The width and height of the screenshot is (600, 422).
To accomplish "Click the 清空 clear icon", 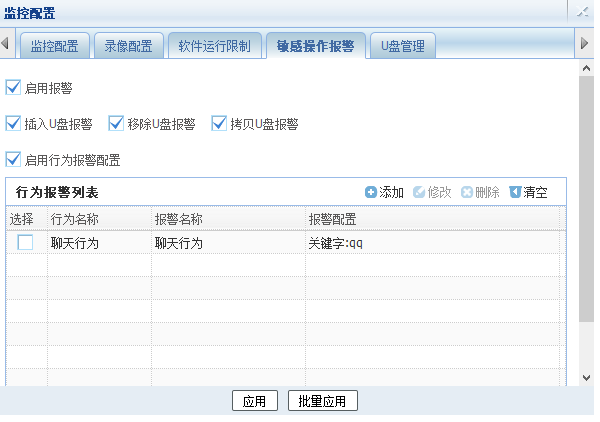I will click(x=515, y=192).
